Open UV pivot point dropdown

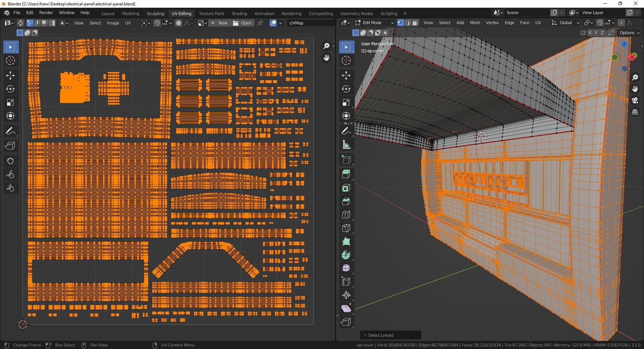pyautogui.click(x=146, y=23)
